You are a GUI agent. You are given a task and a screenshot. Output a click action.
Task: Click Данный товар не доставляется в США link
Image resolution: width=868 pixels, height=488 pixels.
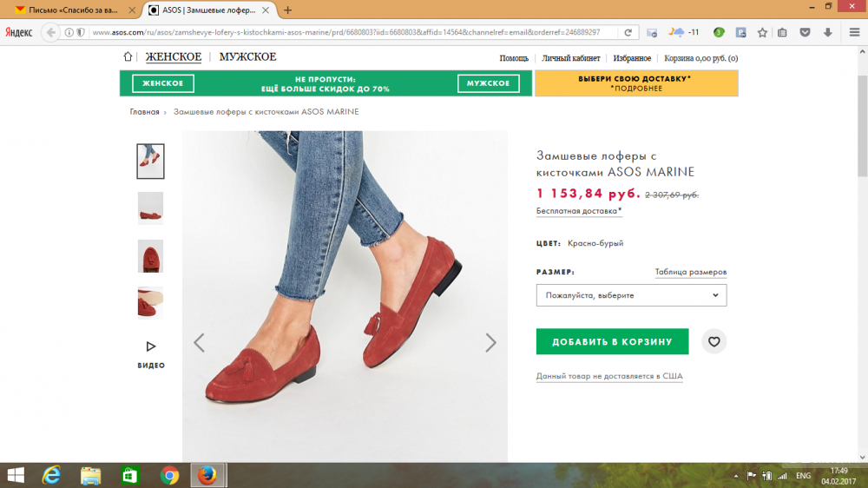coord(609,376)
